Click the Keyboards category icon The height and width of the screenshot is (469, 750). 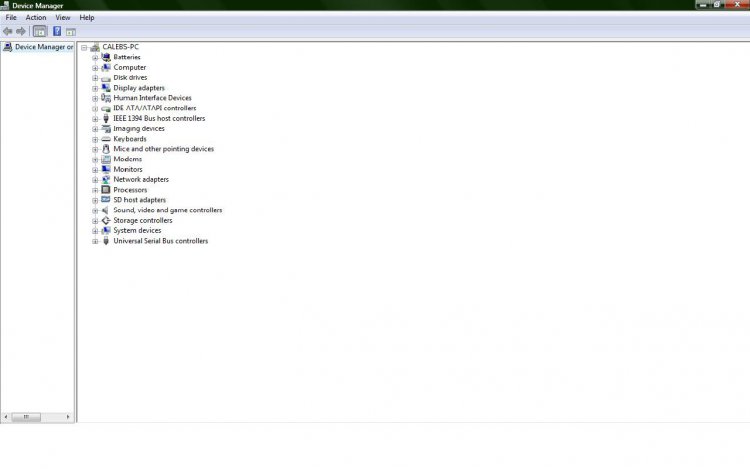click(106, 139)
